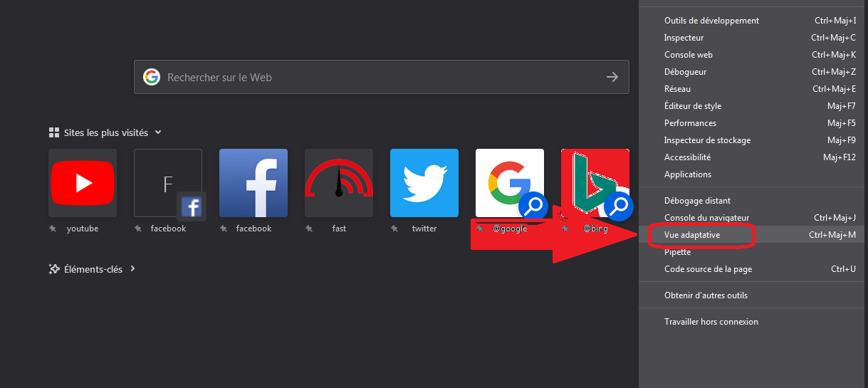Click the youtube tile label text
Image resolution: width=868 pixels, height=388 pixels.
[x=83, y=229]
